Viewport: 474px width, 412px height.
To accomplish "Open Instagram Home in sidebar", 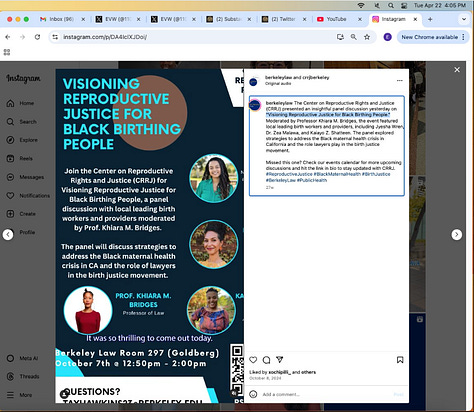I will tap(20, 103).
